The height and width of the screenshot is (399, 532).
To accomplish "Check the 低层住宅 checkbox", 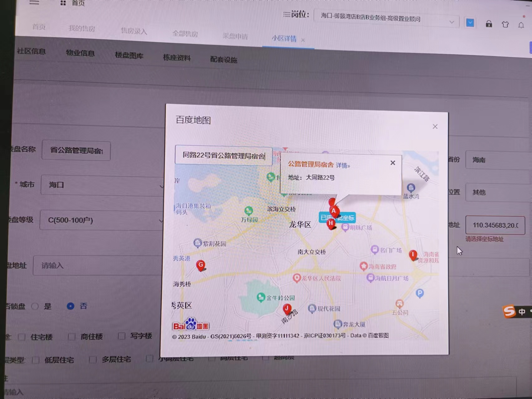I will coord(36,360).
